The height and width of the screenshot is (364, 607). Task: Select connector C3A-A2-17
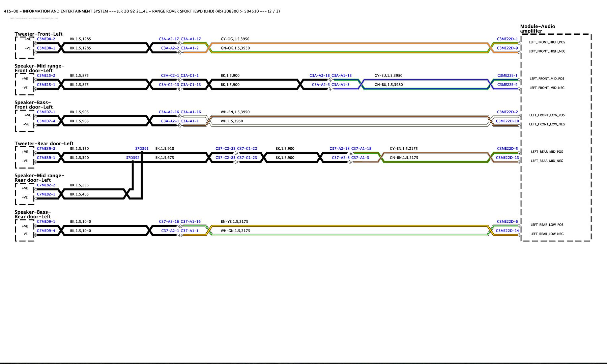click(169, 39)
